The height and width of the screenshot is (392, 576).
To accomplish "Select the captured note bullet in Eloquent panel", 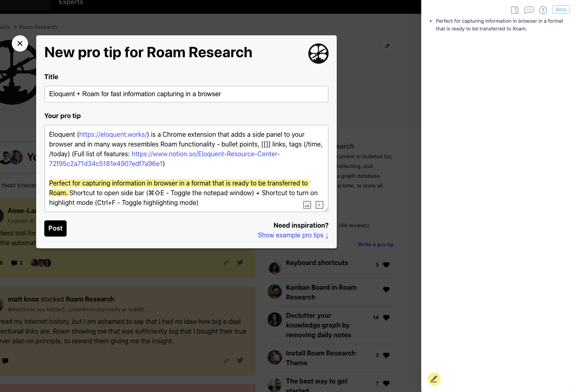I will click(500, 25).
